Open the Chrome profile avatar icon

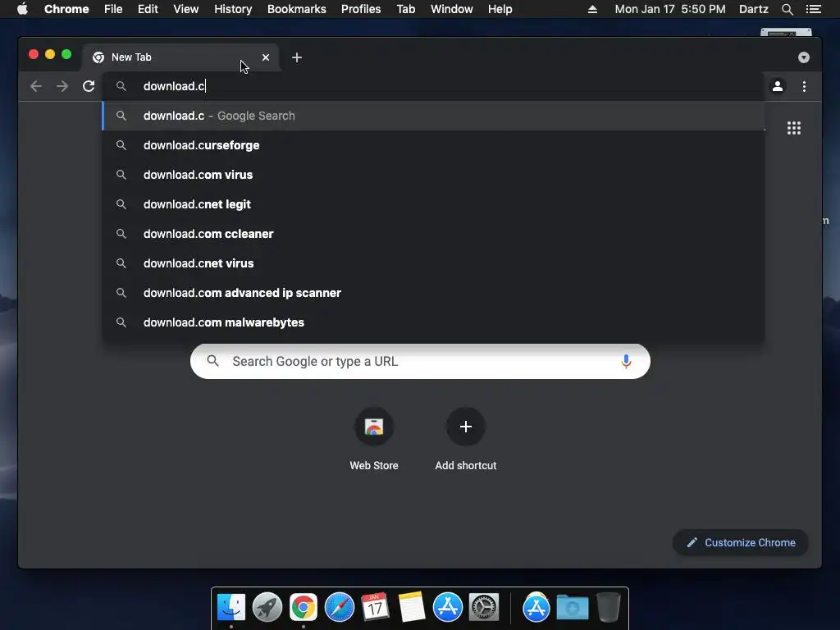tap(778, 86)
